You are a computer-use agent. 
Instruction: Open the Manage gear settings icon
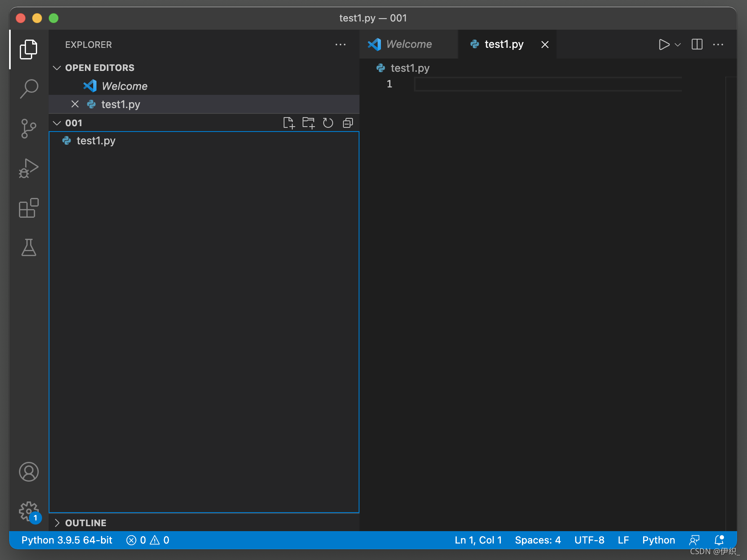tap(28, 512)
